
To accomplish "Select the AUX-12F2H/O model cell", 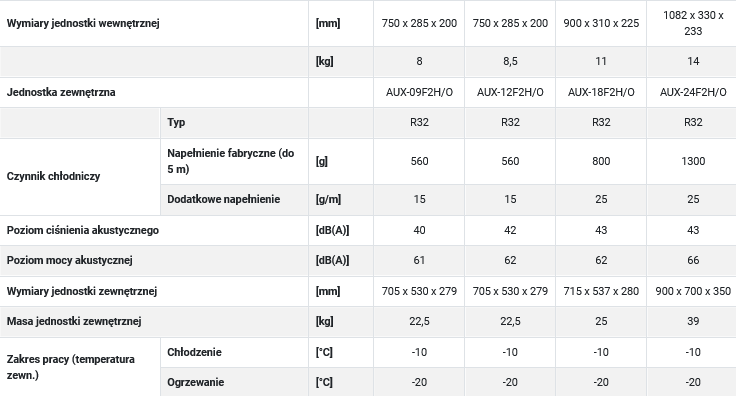I will (x=510, y=92).
